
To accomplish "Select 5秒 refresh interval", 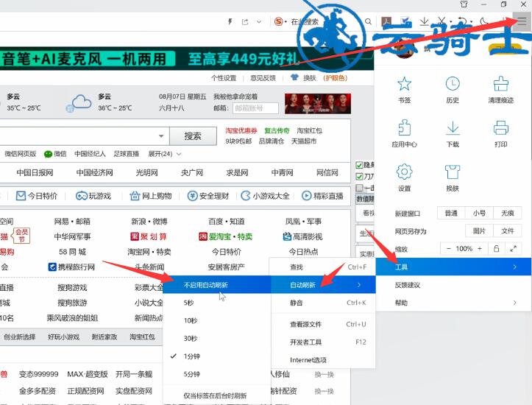I will pyautogui.click(x=216, y=303).
